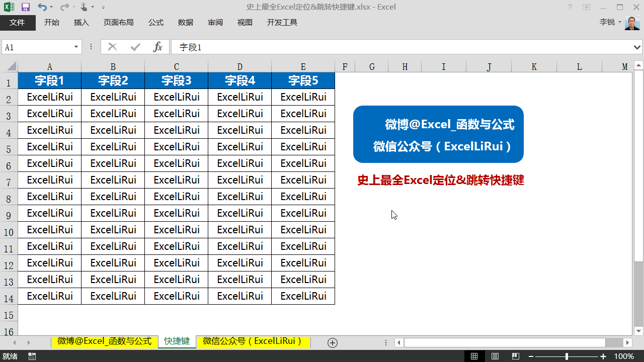Open the 数据 Data ribbon tab
The height and width of the screenshot is (362, 644).
point(186,22)
